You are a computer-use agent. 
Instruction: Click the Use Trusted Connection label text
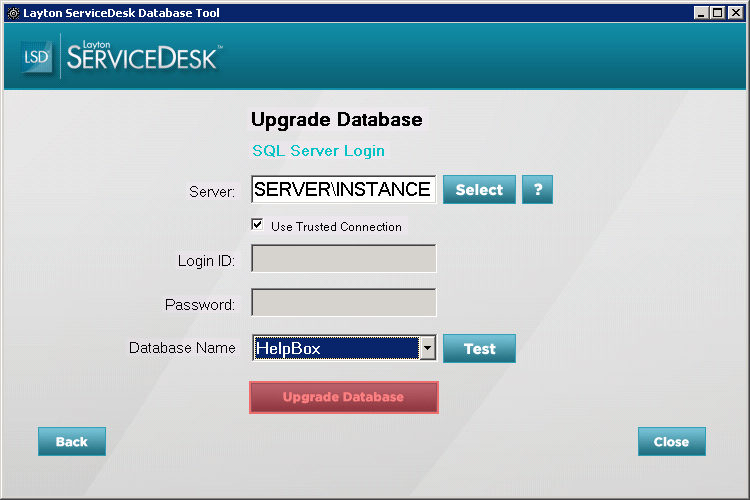[336, 226]
